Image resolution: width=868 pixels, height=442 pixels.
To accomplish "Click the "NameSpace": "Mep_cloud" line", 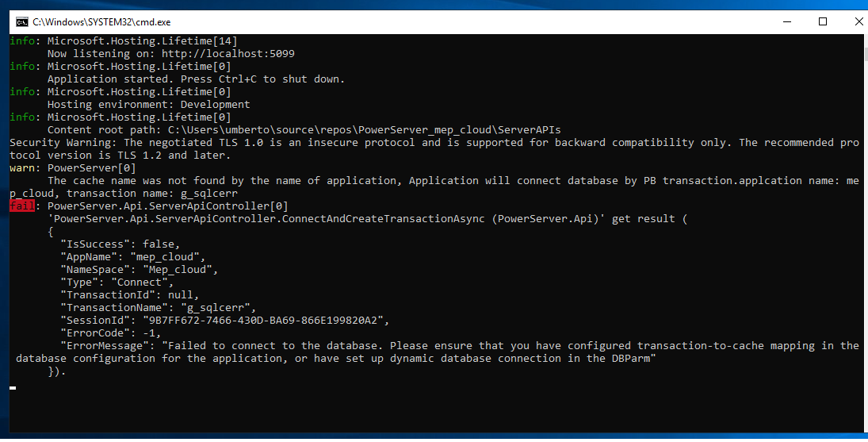I will pyautogui.click(x=140, y=270).
